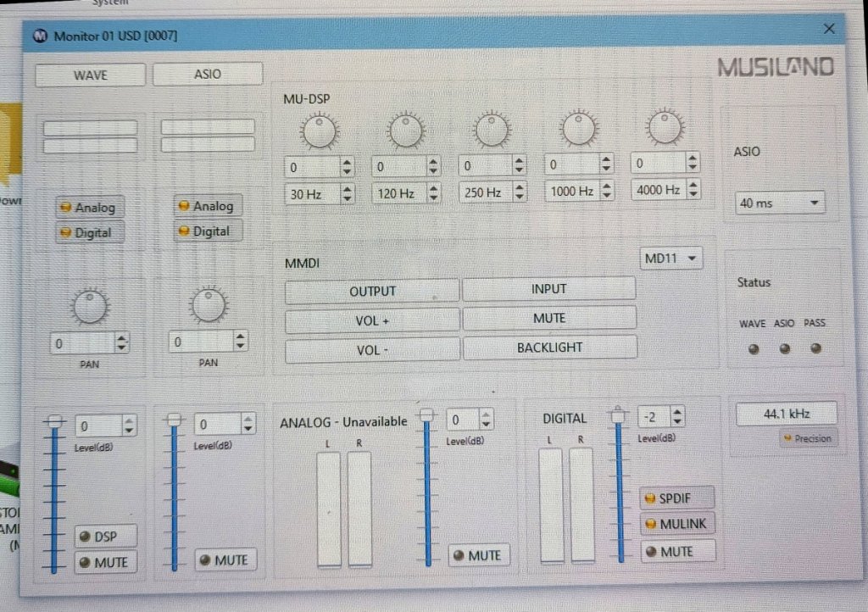The image size is (868, 612).
Task: Increase WAVE channel level with up arrow
Action: 129,421
